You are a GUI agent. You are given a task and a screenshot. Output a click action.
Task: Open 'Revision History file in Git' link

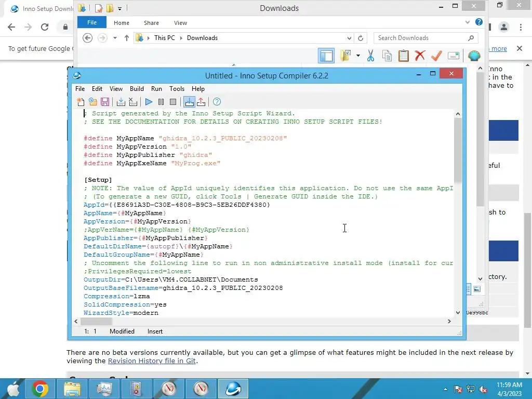pyautogui.click(x=152, y=361)
